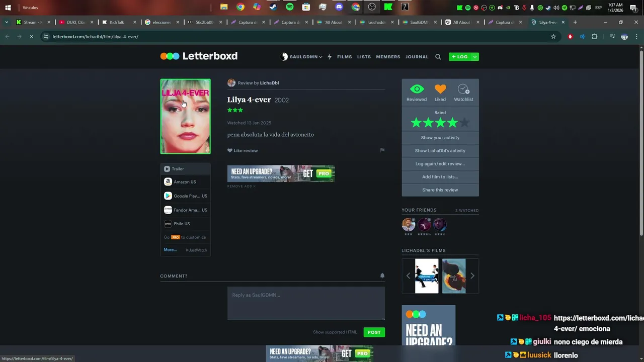Open reviewer LichaDbl profile link
The height and width of the screenshot is (362, 644).
(x=269, y=83)
